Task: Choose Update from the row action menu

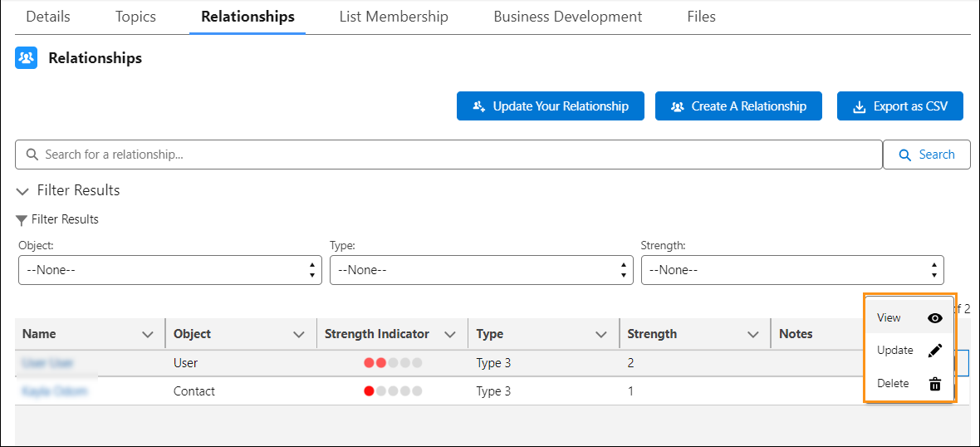Action: [909, 351]
